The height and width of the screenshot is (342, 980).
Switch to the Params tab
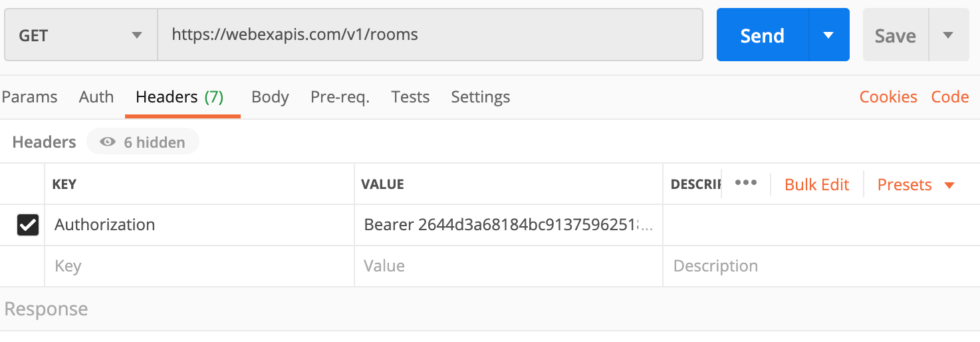click(x=29, y=97)
